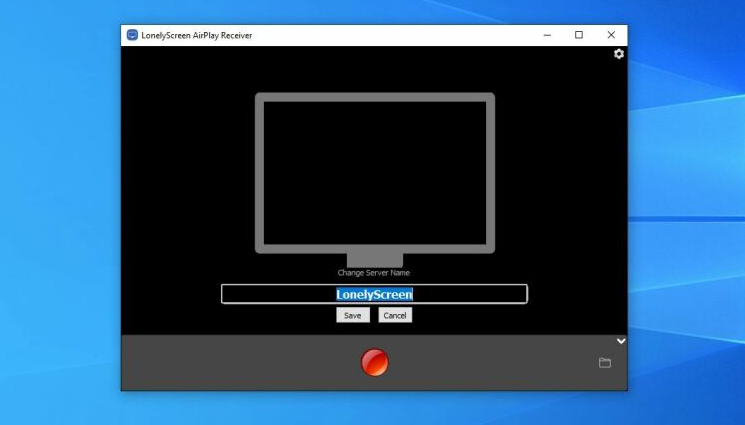Viewport: 745px width, 425px height.
Task: Close the LonelyScreen AirPlay Receiver window
Action: pos(611,35)
